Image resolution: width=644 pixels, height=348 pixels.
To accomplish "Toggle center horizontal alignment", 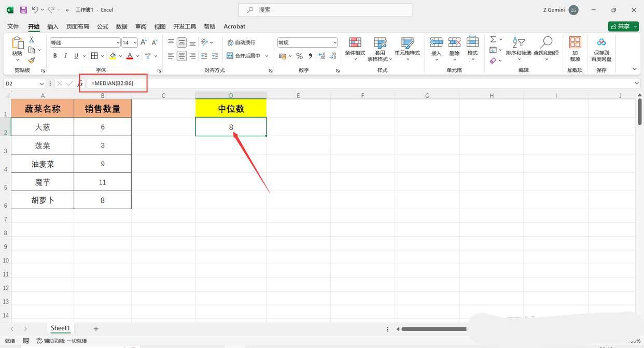I will click(181, 56).
